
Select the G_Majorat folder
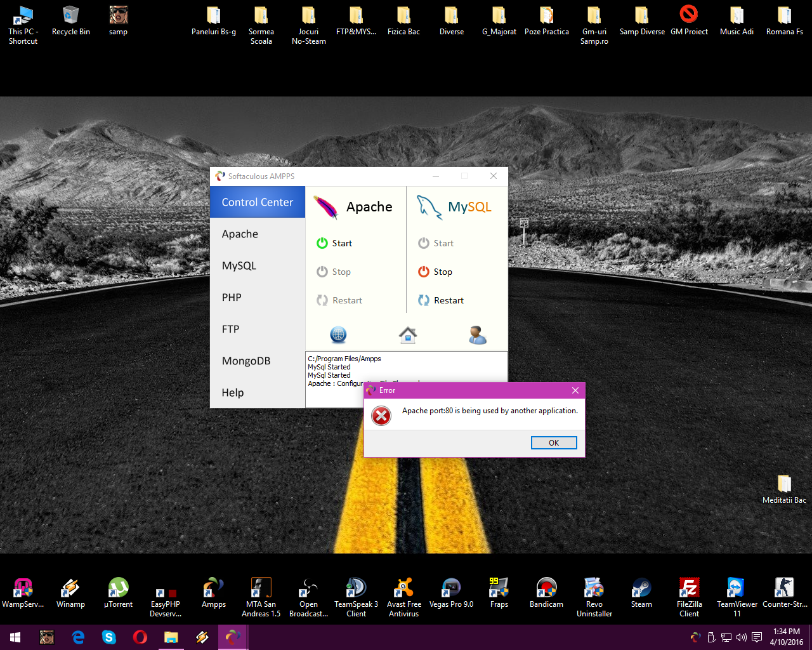pos(499,21)
